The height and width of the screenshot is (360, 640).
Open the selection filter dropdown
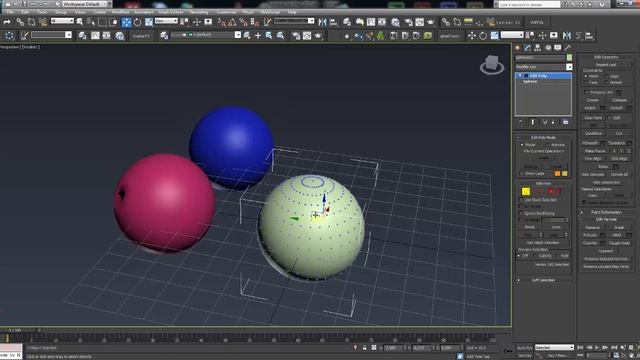click(x=62, y=21)
